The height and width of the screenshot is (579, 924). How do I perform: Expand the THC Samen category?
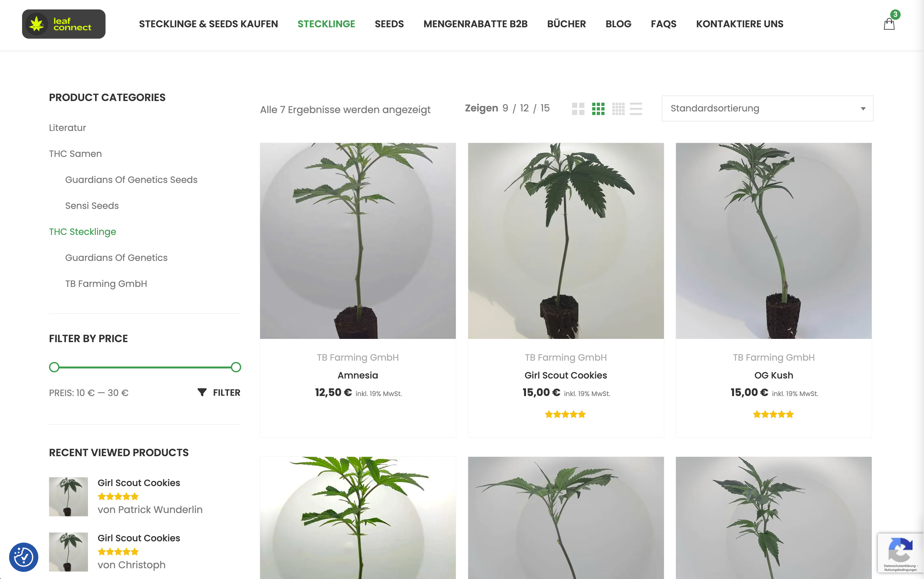point(75,154)
